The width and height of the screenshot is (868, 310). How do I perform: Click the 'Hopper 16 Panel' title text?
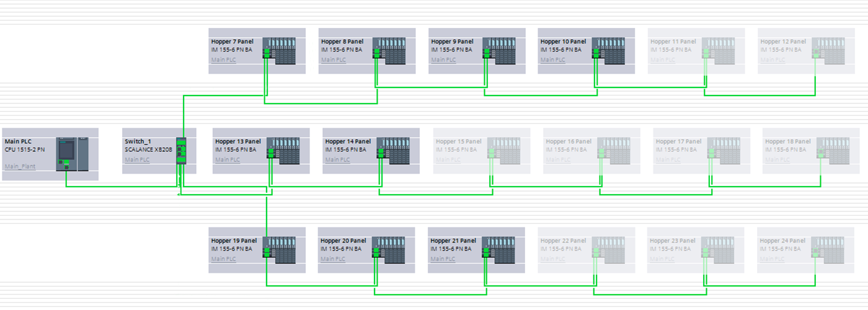(569, 141)
